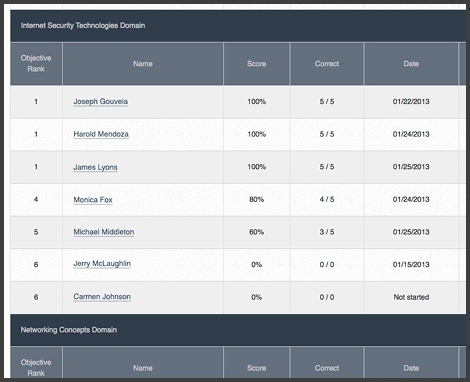Select Monica Fox's 80% score

(256, 200)
